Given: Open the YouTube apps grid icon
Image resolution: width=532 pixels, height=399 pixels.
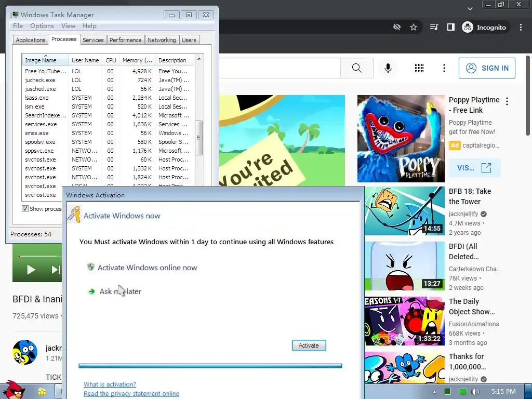Looking at the screenshot, I should tap(419, 68).
